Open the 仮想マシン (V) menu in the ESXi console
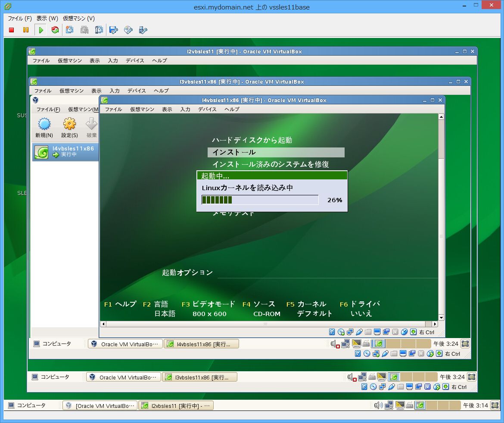 [x=79, y=19]
